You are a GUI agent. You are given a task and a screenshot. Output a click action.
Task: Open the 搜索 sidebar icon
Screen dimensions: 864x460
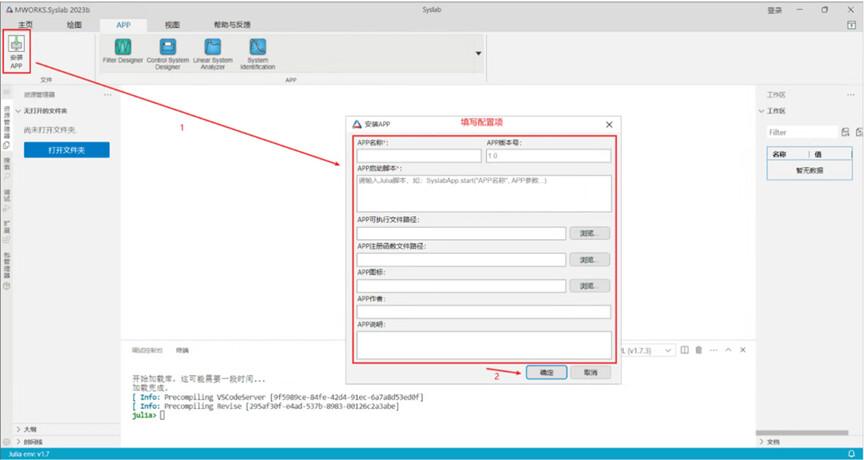(x=7, y=170)
